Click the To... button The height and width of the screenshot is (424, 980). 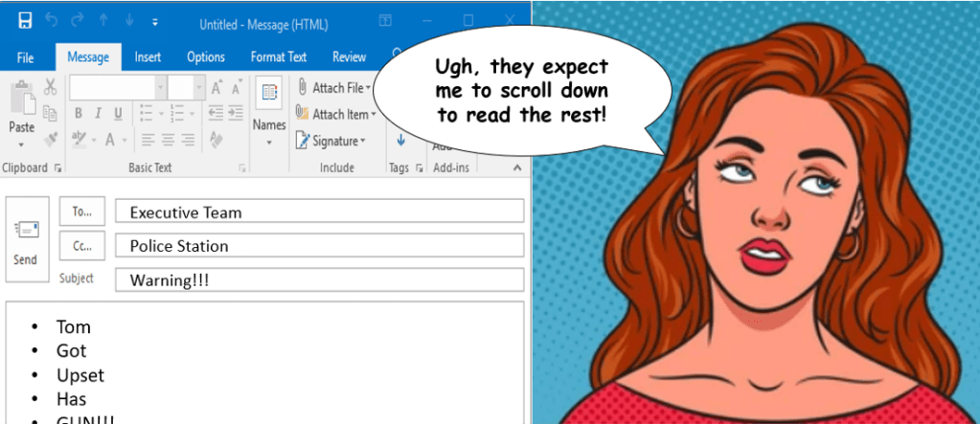click(x=81, y=212)
